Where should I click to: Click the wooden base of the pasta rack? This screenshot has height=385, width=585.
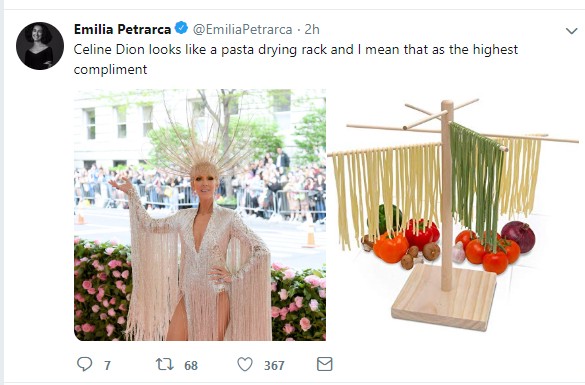(x=444, y=297)
